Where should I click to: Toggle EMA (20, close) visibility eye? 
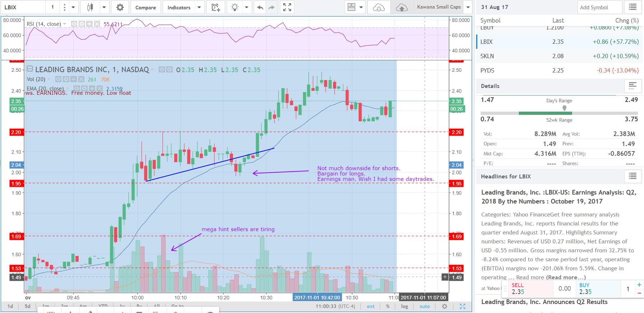(x=76, y=89)
